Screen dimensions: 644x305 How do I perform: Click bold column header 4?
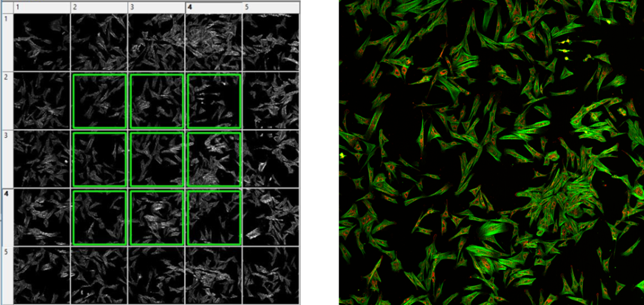tap(213, 7)
